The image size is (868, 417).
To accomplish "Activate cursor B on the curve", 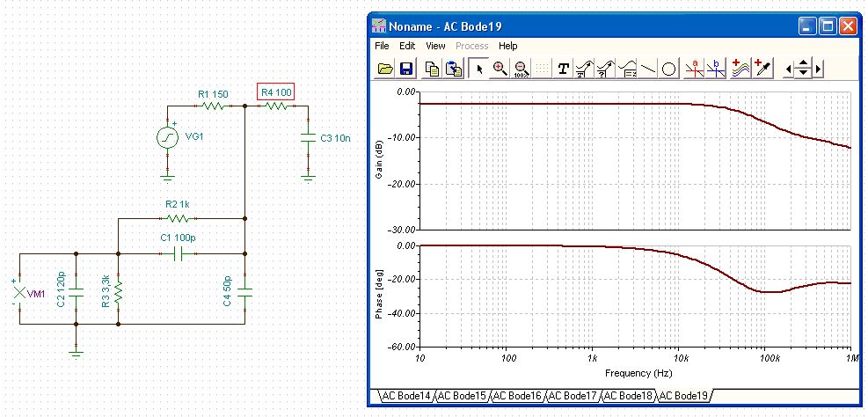I will coord(717,69).
